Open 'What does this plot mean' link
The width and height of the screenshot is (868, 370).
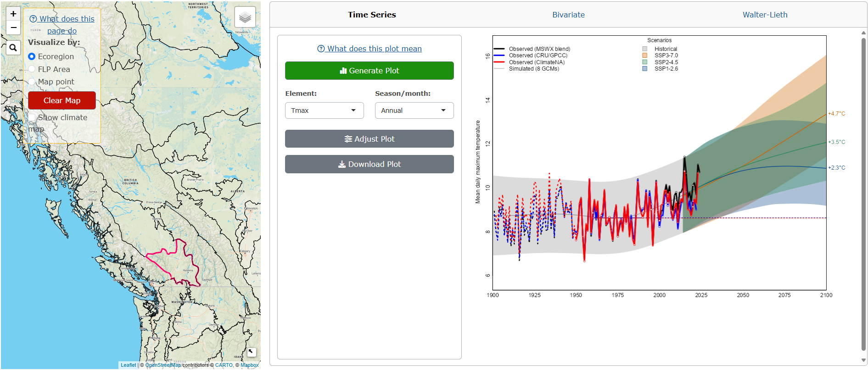click(370, 49)
